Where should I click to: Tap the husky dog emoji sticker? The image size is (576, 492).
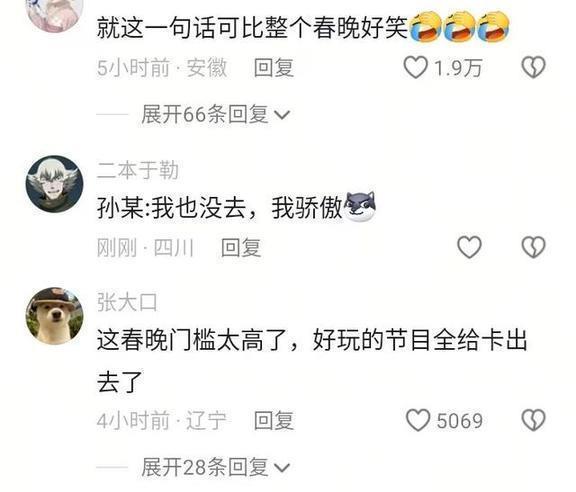[x=360, y=207]
